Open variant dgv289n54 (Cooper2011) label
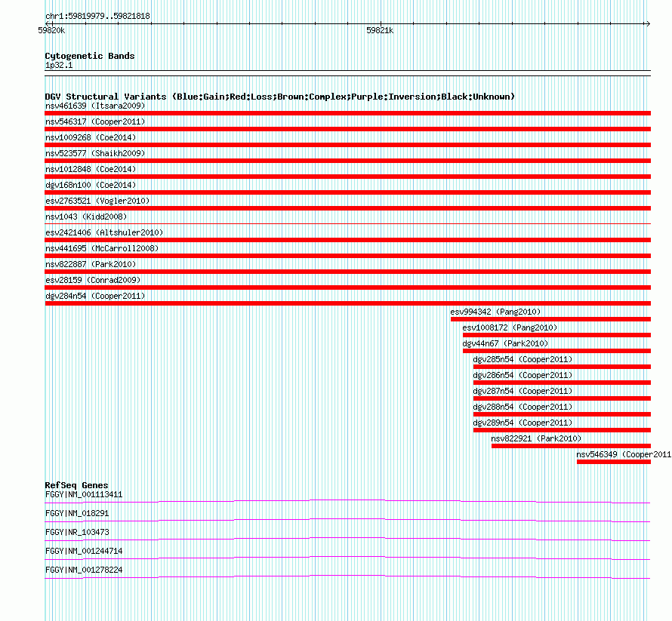This screenshot has height=621, width=672. tap(522, 423)
